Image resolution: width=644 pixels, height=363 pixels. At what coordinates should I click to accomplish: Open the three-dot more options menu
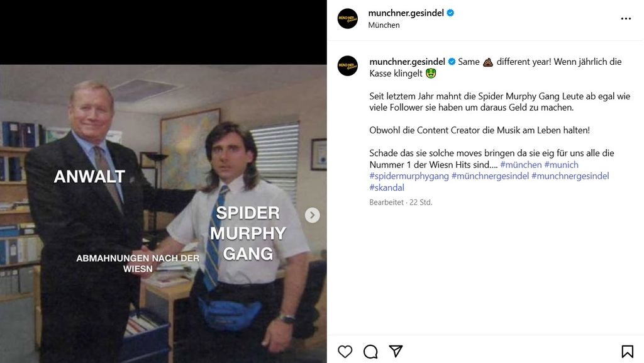pos(626,18)
